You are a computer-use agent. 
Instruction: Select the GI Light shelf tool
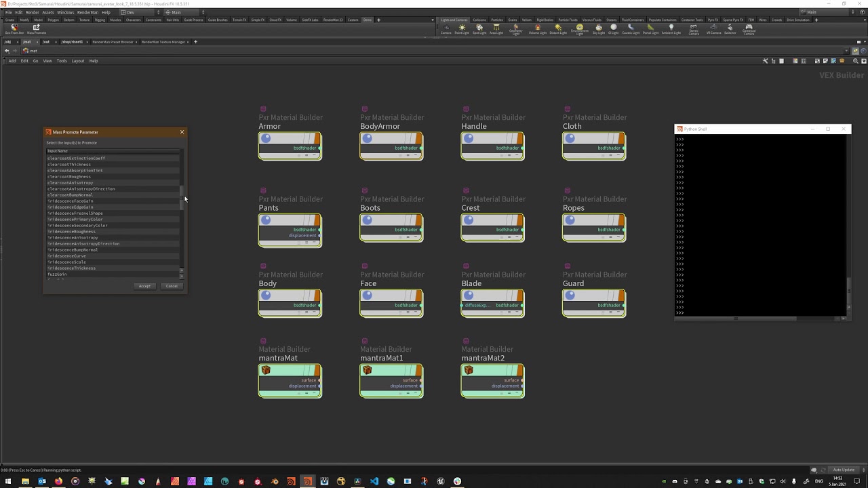(x=614, y=29)
